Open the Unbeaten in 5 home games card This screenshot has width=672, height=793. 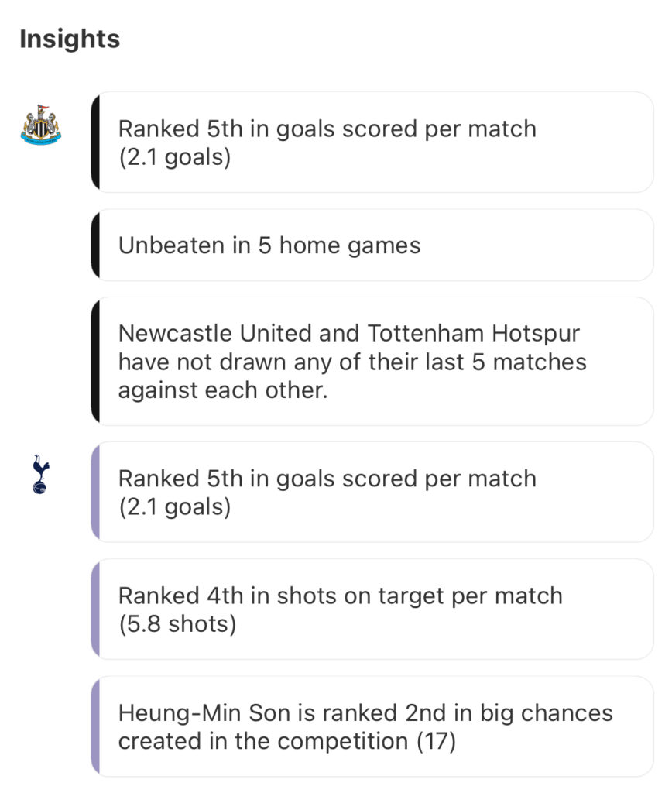coord(372,245)
